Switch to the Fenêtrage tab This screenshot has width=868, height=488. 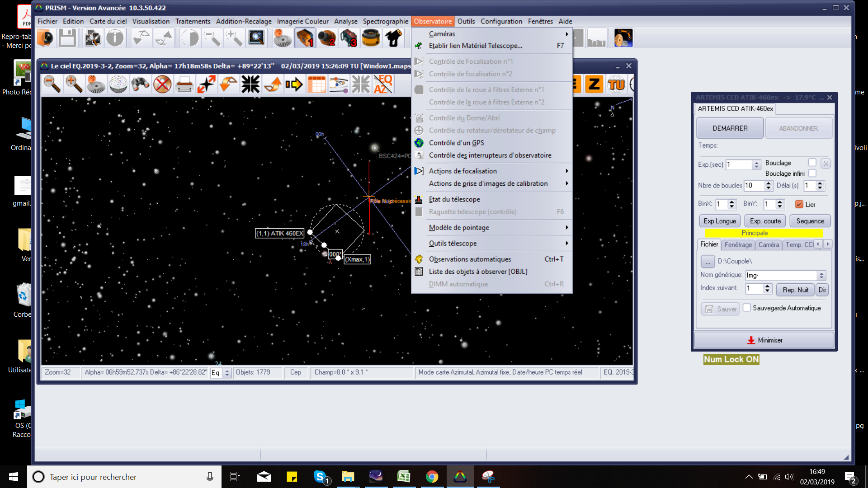pyautogui.click(x=738, y=244)
